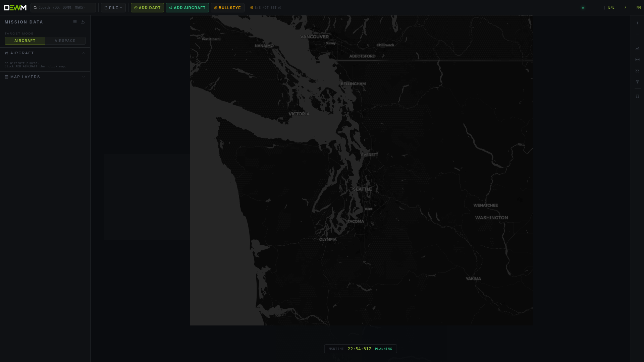Click the grid icon beside MAP LAYERS
The height and width of the screenshot is (362, 644).
(x=6, y=77)
